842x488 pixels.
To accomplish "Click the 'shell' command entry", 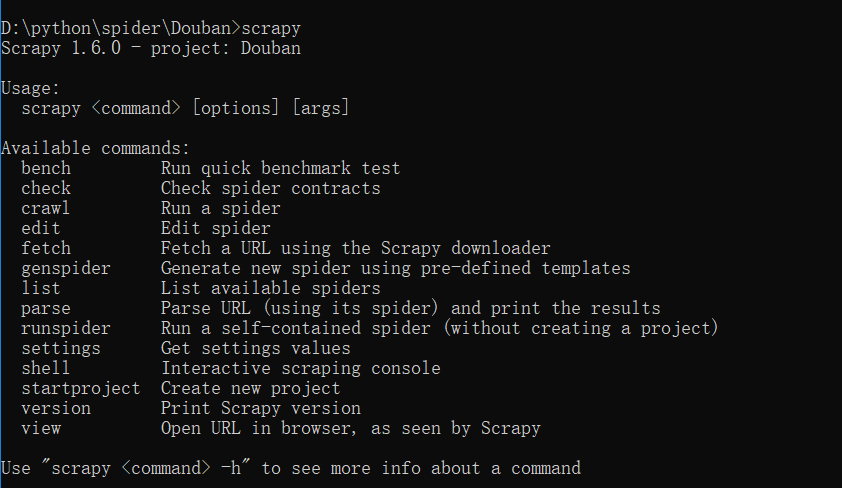I will (46, 368).
